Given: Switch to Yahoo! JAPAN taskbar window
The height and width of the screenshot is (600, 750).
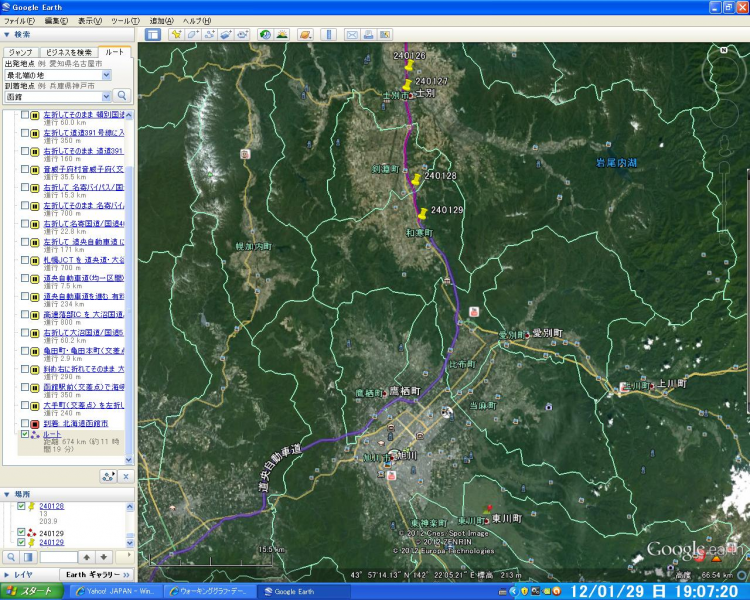Looking at the screenshot, I should [x=114, y=591].
